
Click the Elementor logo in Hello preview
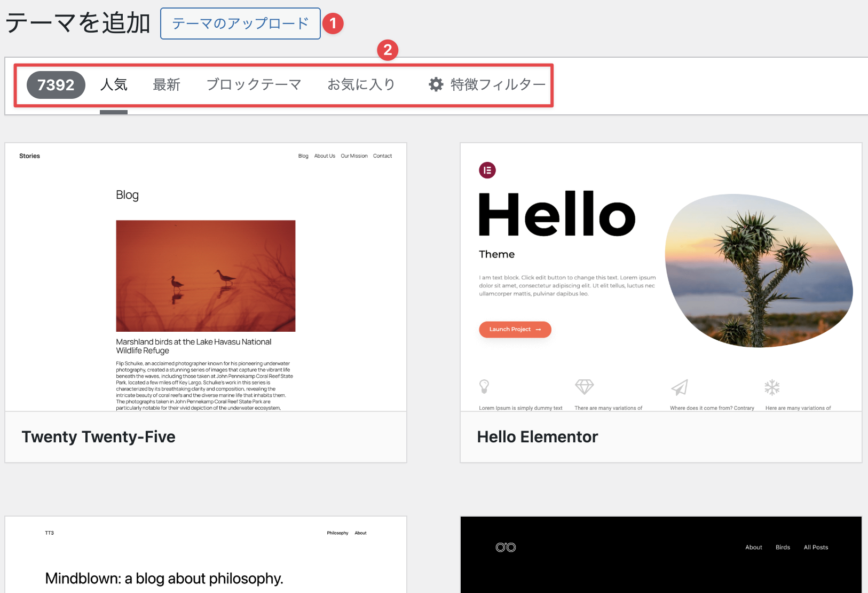pyautogui.click(x=487, y=170)
